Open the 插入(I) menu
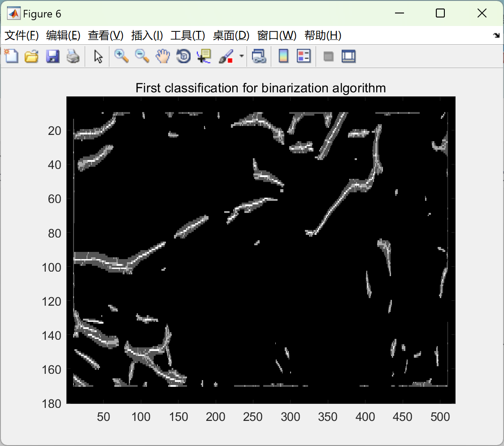Viewport: 504px width, 446px height. pyautogui.click(x=147, y=35)
